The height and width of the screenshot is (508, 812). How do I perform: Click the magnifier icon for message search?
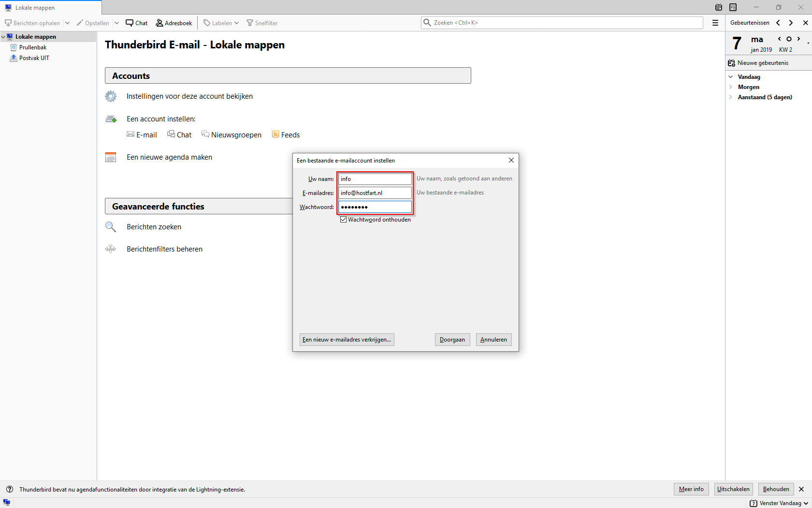[x=111, y=227]
